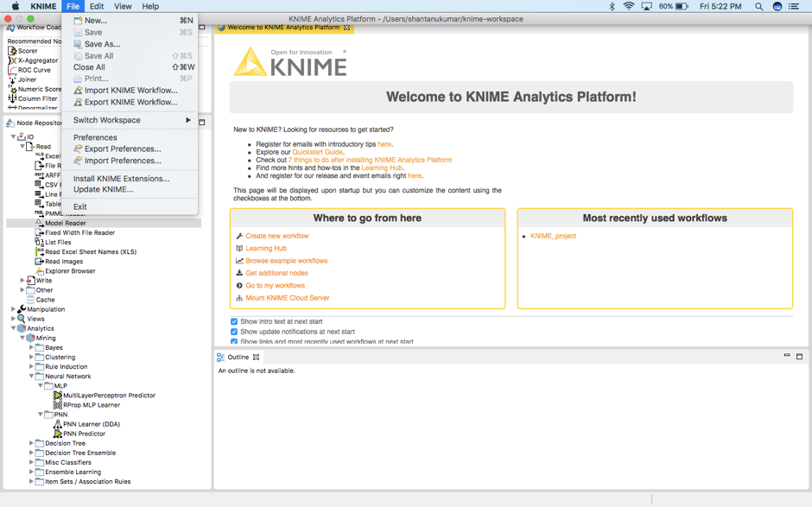Select Install KNIME Extensions menu item
The image size is (812, 507).
coord(121,179)
